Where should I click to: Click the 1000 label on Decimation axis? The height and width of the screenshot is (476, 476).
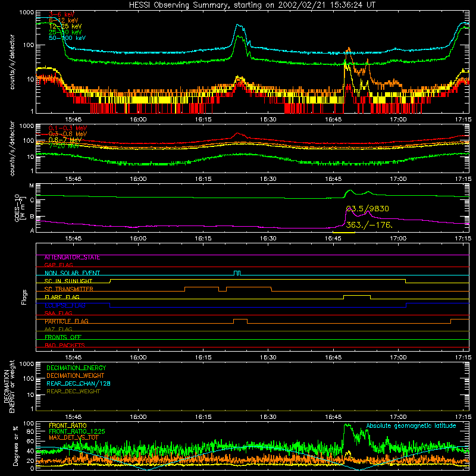pos(27,364)
